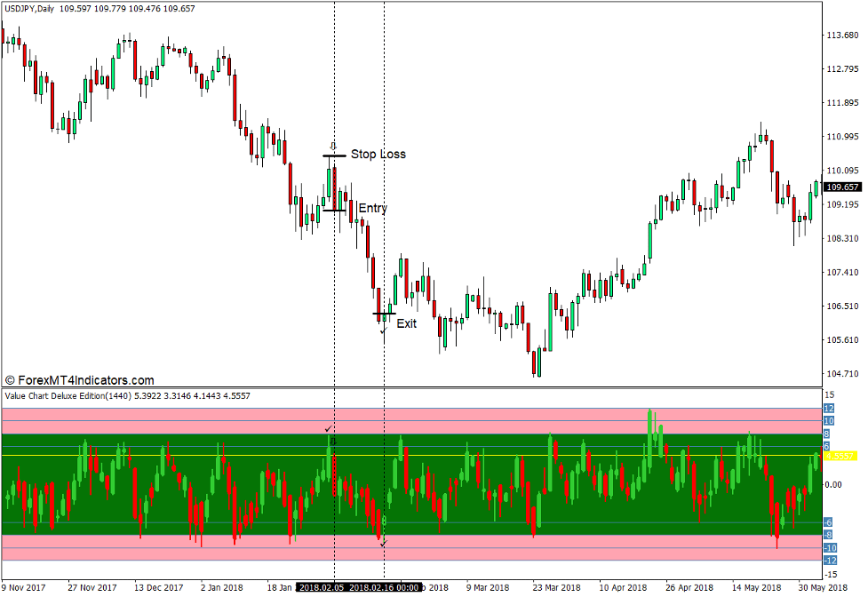Select the Entry label on the chart
Image resolution: width=868 pixels, height=597 pixels.
(x=373, y=208)
